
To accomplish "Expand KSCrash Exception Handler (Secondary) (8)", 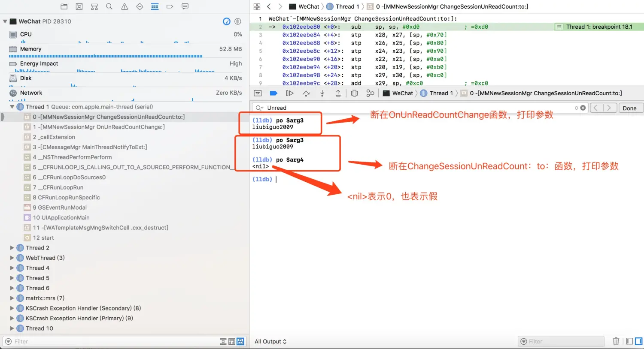I will pyautogui.click(x=12, y=308).
